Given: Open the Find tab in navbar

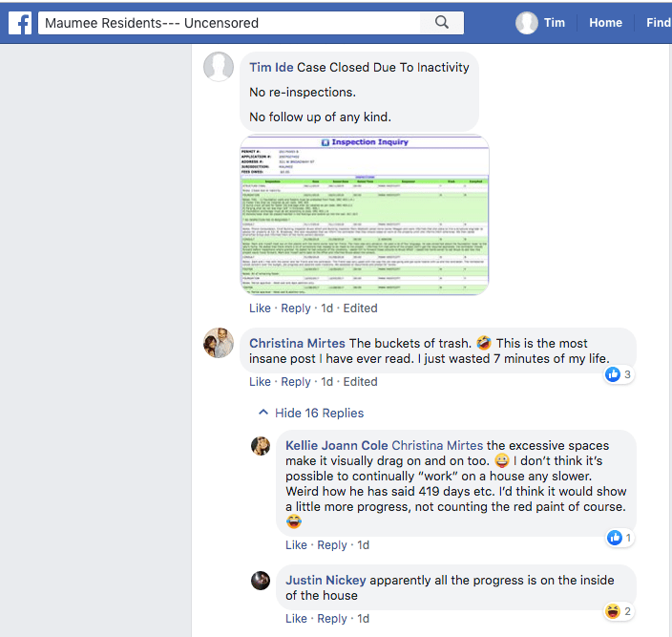Looking at the screenshot, I should (x=659, y=23).
